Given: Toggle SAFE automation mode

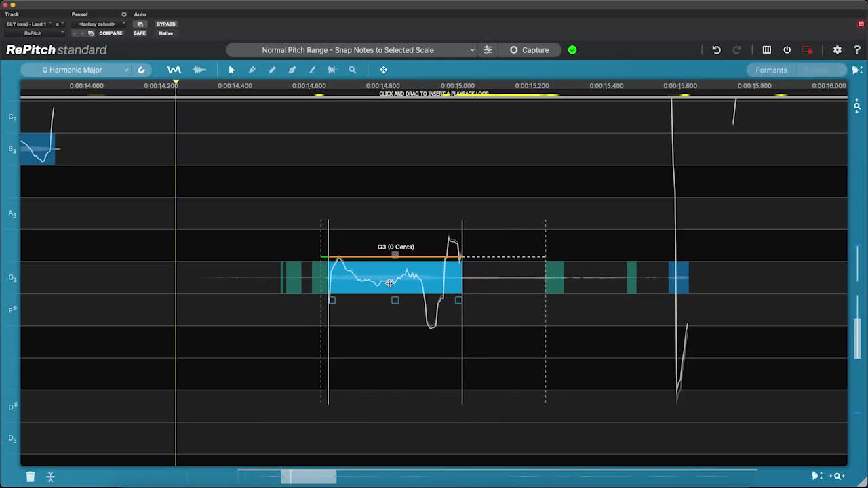Looking at the screenshot, I should tap(140, 33).
